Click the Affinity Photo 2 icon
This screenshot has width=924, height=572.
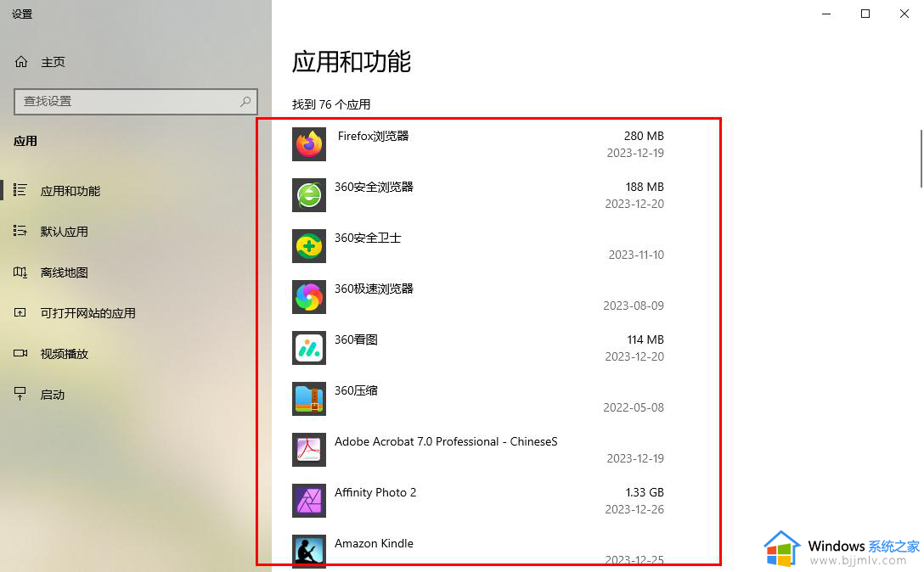point(309,501)
